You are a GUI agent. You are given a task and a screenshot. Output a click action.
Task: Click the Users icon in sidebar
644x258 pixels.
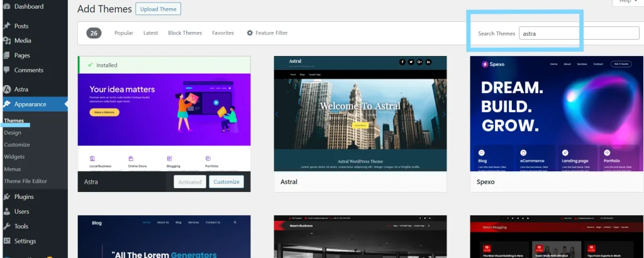coord(6,211)
